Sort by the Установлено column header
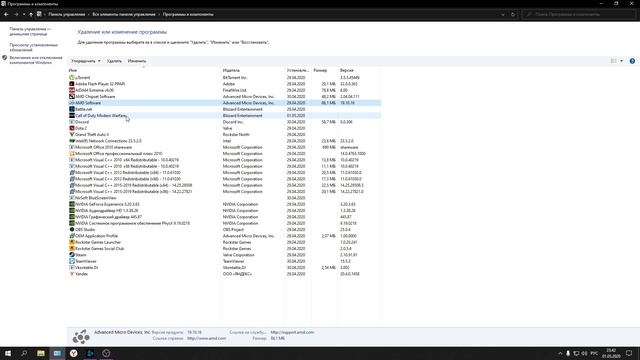 pyautogui.click(x=298, y=70)
